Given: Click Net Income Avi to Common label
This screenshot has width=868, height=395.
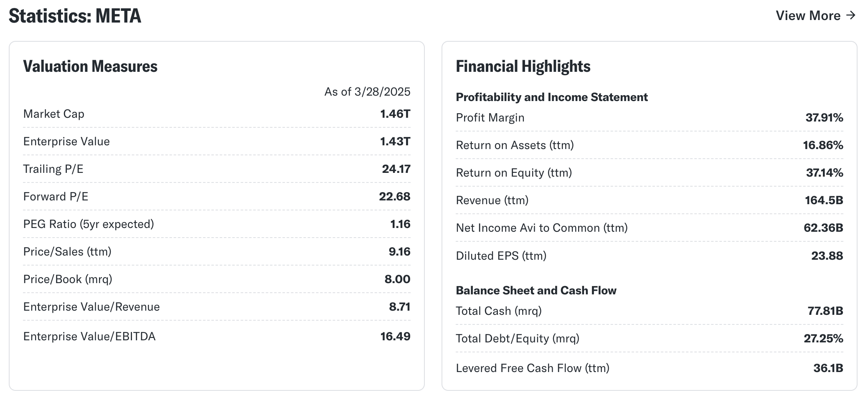Looking at the screenshot, I should [x=542, y=228].
